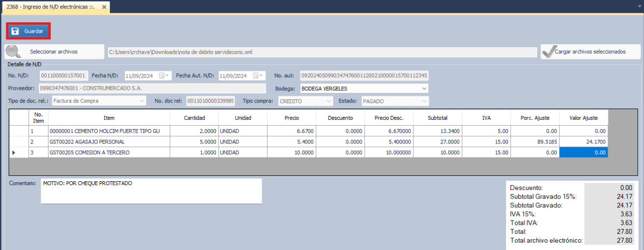Click the checkmark Cargar archivos seleccionados icon
Viewport: 644px width, 250px height.
(x=547, y=52)
